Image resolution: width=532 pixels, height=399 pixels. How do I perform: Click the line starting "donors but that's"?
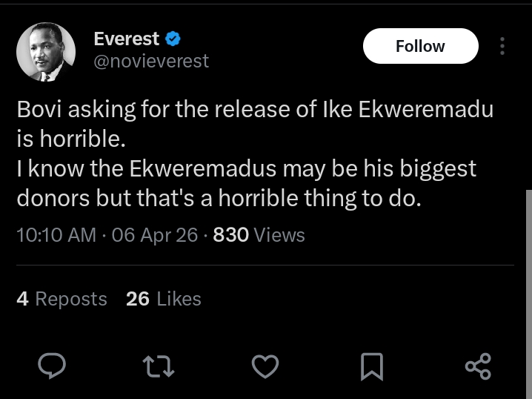click(x=219, y=199)
